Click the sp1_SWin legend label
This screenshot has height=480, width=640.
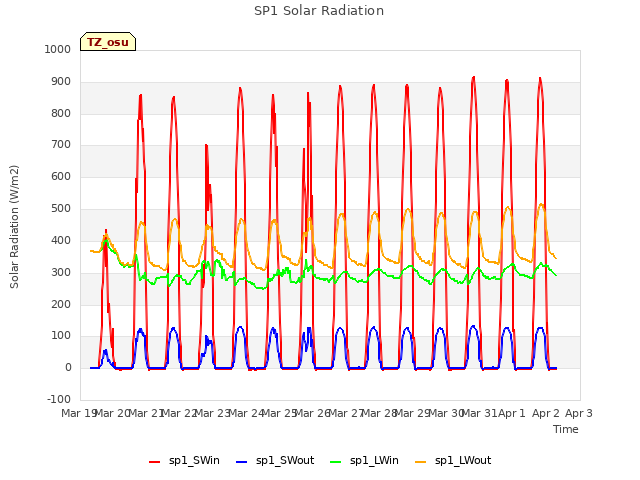click(194, 461)
